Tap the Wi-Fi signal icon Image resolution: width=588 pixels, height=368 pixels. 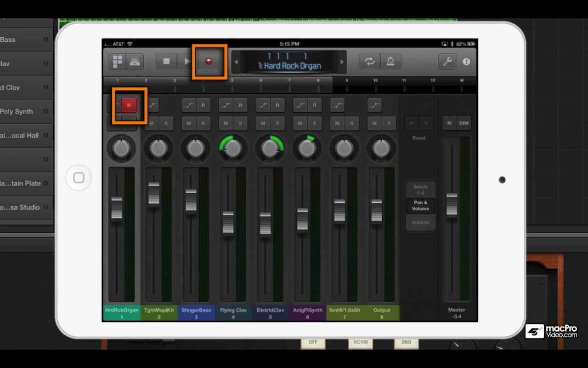(130, 44)
